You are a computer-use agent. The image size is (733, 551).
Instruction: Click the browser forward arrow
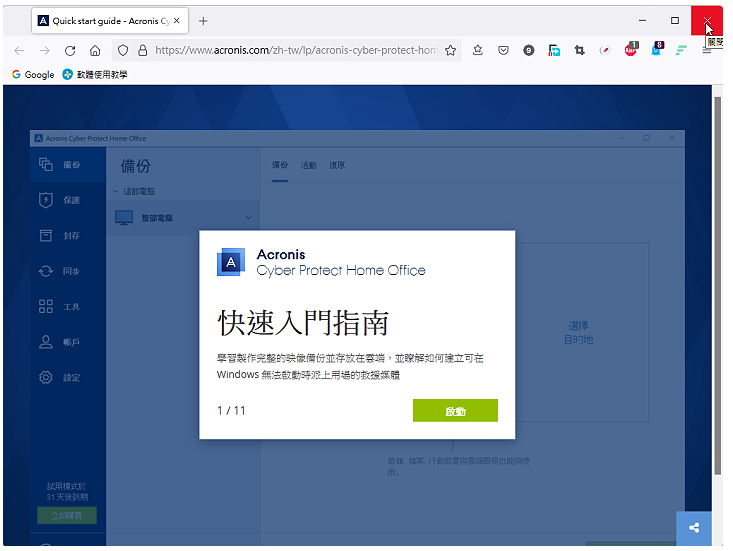point(44,50)
